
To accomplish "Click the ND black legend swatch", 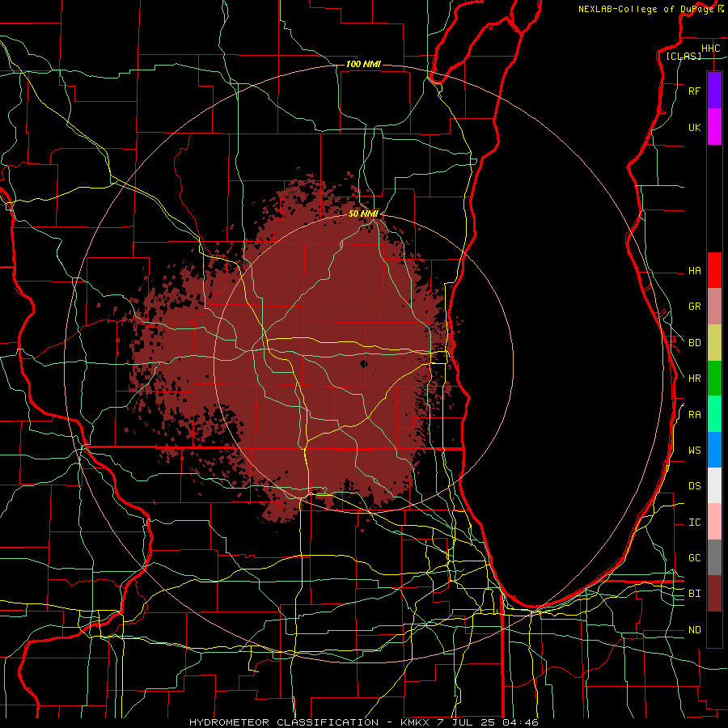I will coord(714,629).
